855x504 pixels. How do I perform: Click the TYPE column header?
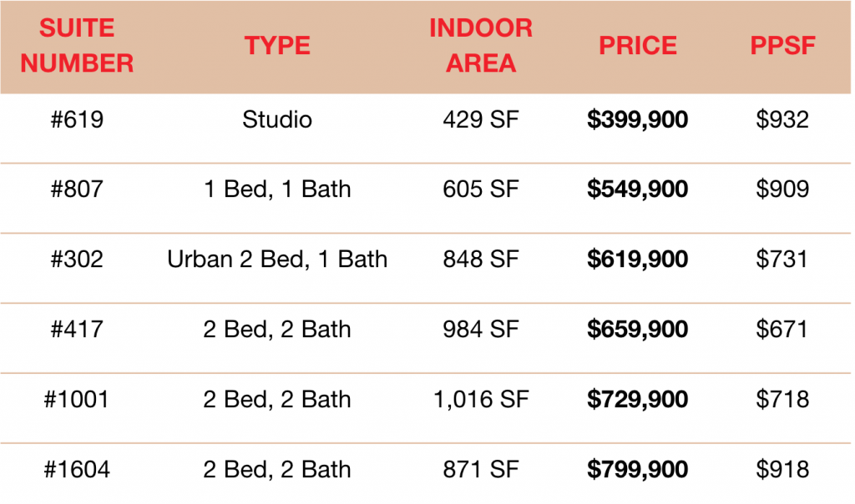point(277,47)
